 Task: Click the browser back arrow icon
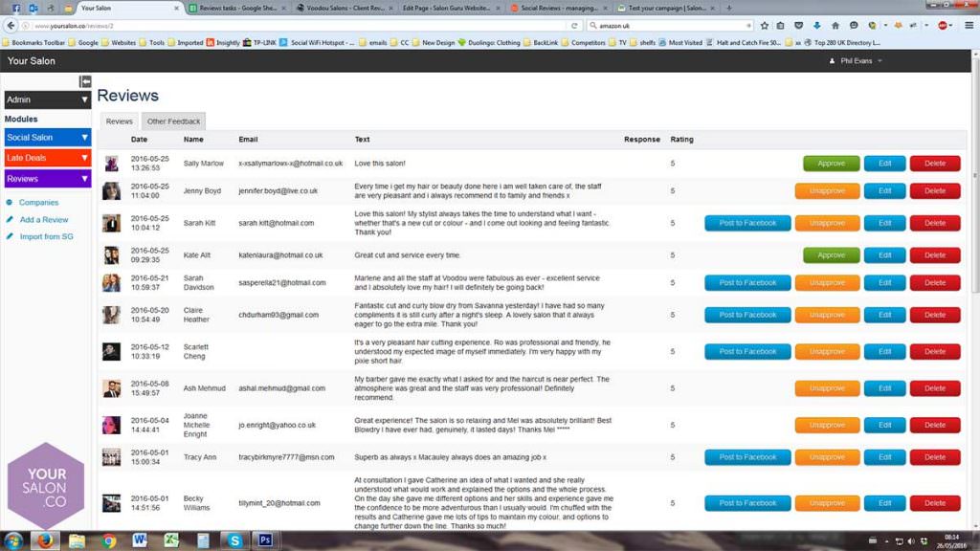[10, 26]
